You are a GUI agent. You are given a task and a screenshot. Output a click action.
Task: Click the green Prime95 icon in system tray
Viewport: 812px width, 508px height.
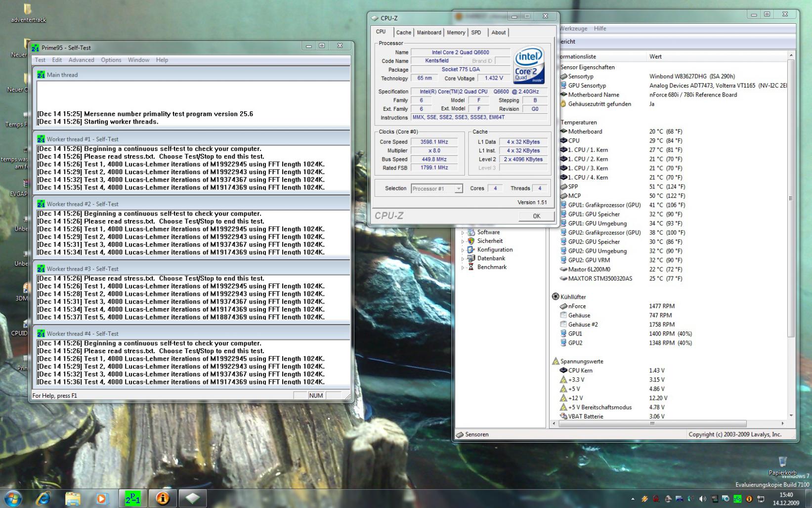point(737,499)
